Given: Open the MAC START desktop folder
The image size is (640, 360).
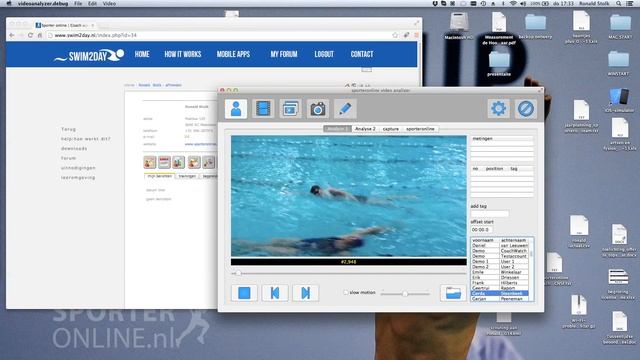Looking at the screenshot, I should [620, 26].
